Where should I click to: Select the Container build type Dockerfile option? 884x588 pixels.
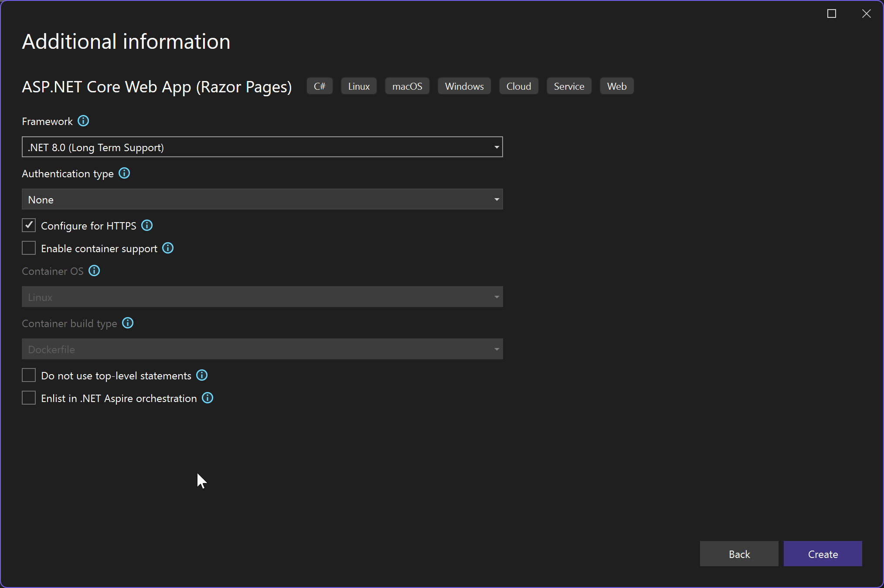tap(262, 348)
